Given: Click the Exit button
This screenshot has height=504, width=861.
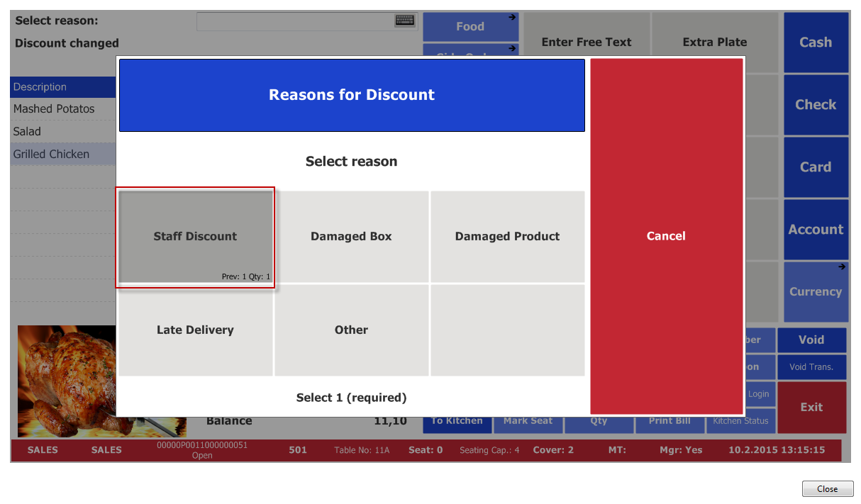Looking at the screenshot, I should (x=811, y=407).
